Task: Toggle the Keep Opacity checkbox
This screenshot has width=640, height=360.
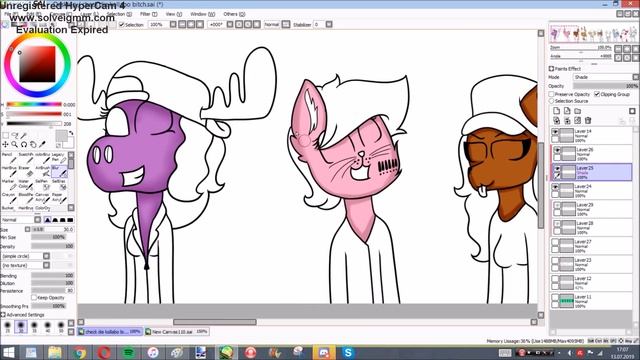Action: (x=34, y=298)
